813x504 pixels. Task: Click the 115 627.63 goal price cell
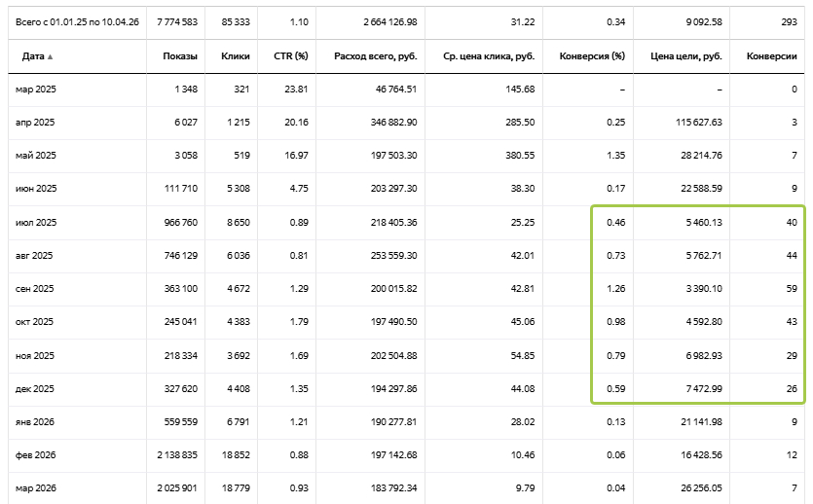coord(698,123)
